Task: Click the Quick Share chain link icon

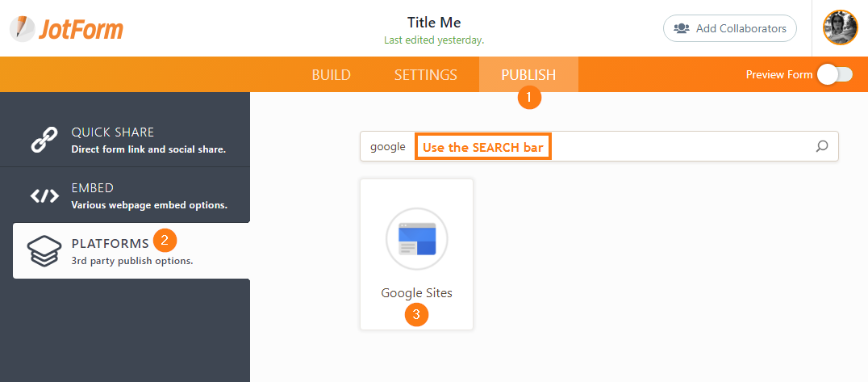Action: 44,140
